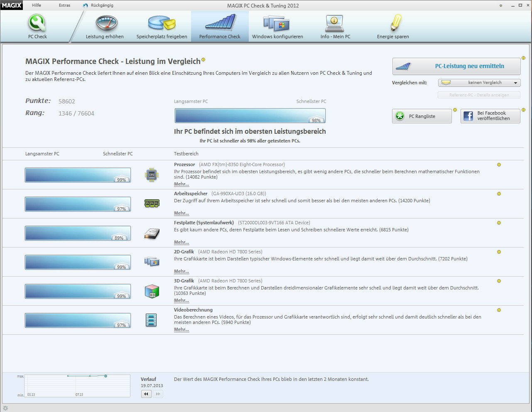Open the Energie sparen section
532x412 pixels.
[393, 27]
